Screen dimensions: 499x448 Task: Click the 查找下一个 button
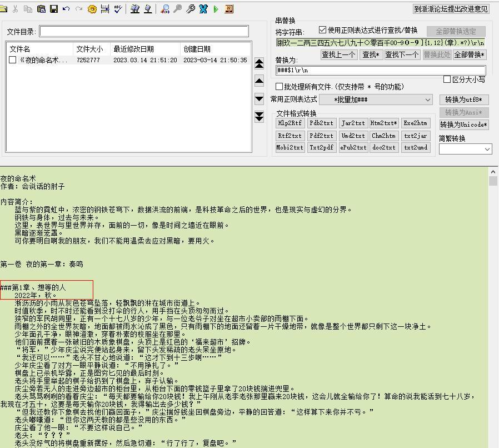pos(401,54)
